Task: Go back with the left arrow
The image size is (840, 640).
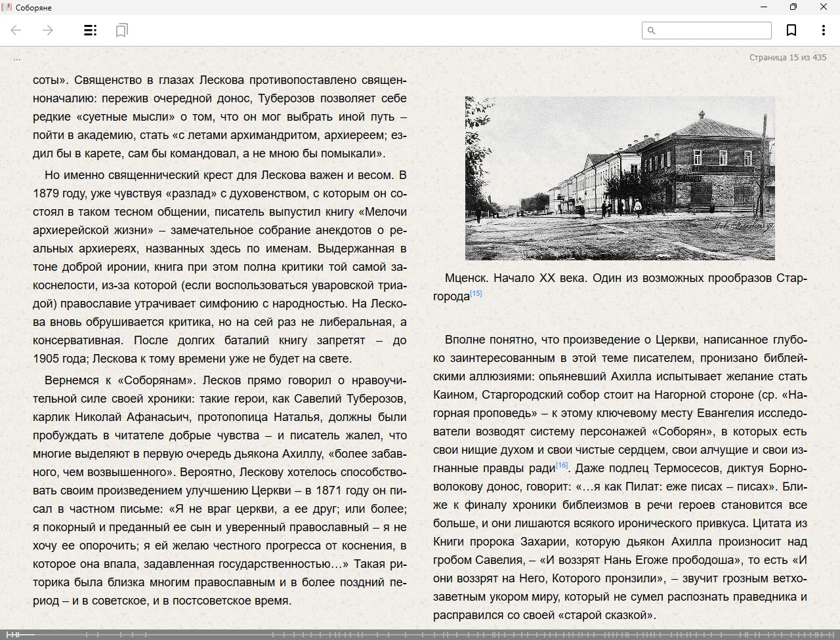Action: (16, 30)
